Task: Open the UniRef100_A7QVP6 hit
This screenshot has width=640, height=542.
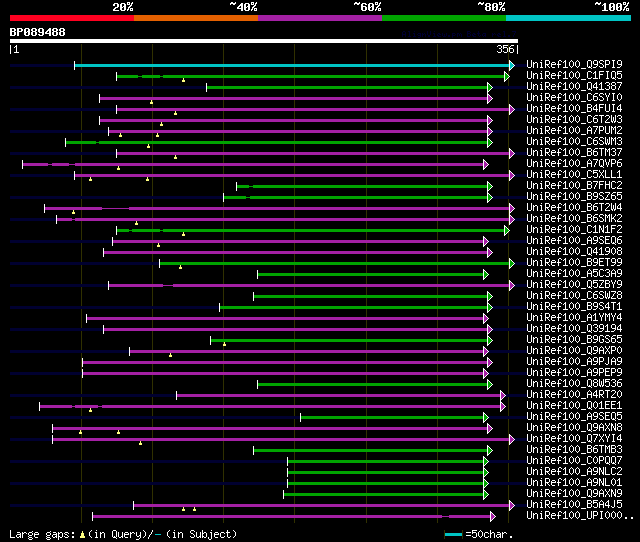Action: (x=574, y=164)
